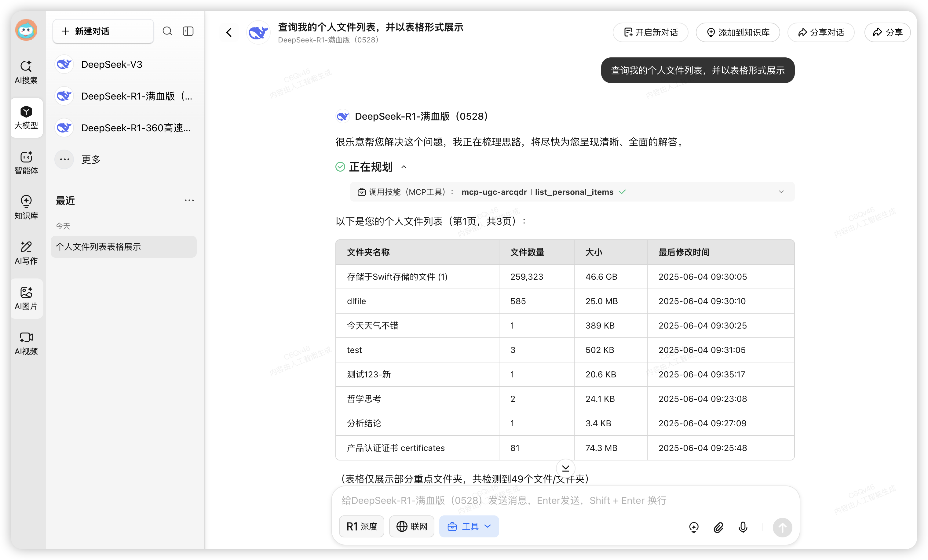This screenshot has height=560, width=928.
Task: Click the 测试123-新 cell
Action: (417, 374)
